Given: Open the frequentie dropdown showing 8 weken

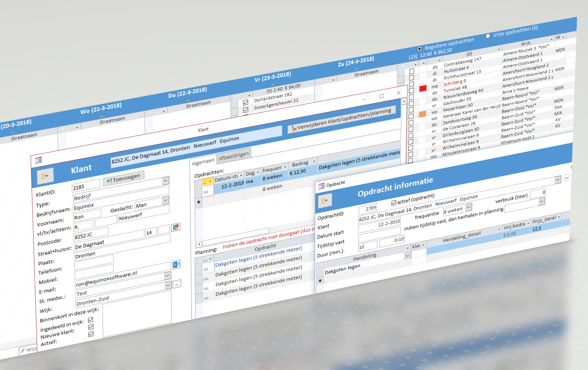Looking at the screenshot, I should point(468,208).
